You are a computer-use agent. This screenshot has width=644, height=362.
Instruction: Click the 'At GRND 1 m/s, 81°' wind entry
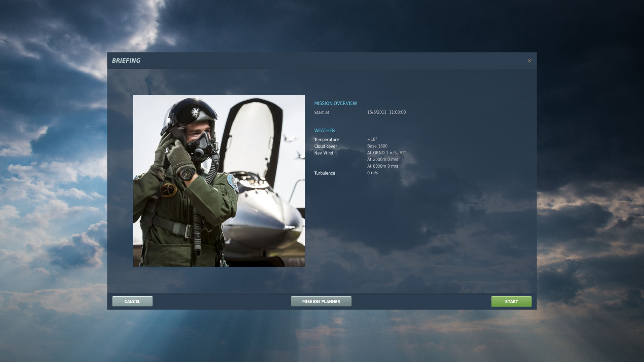[386, 153]
